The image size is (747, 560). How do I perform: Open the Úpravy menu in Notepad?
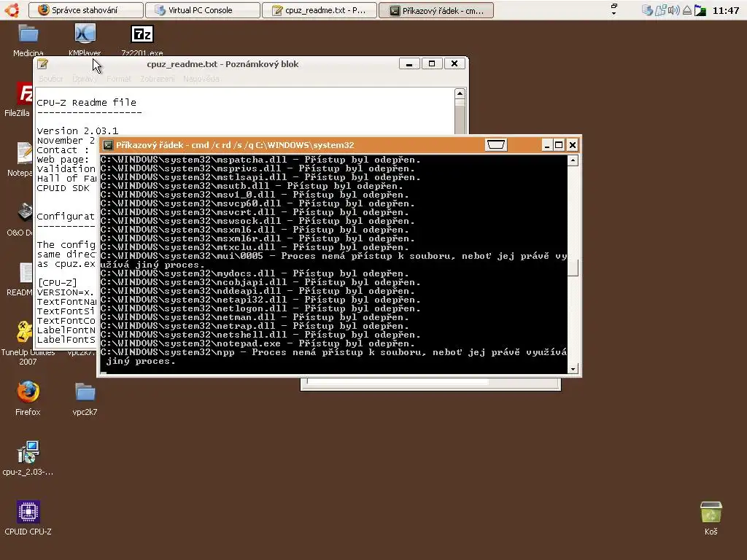85,79
